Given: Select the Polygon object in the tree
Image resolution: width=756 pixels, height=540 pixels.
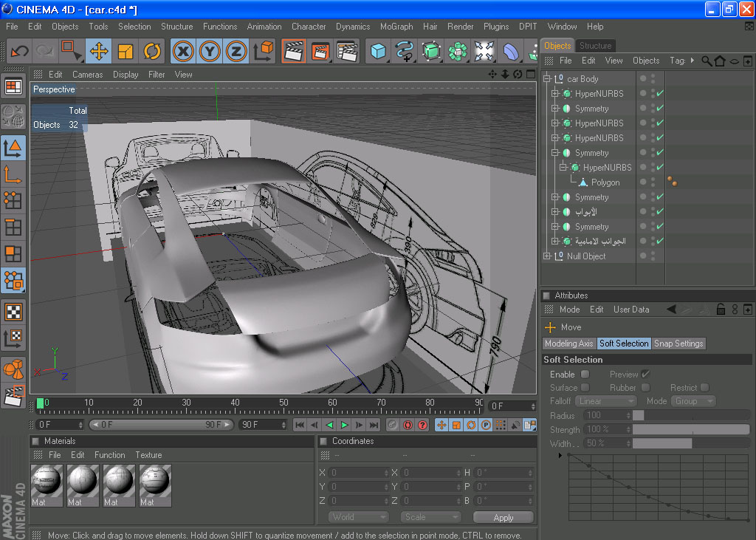Looking at the screenshot, I should click(x=605, y=182).
